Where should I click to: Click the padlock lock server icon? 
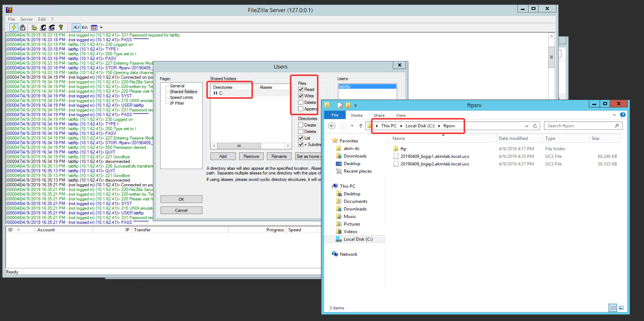click(23, 27)
